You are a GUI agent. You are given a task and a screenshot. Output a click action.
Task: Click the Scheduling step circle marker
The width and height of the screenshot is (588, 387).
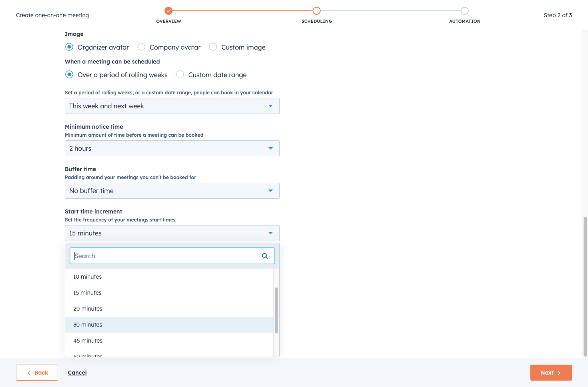317,11
